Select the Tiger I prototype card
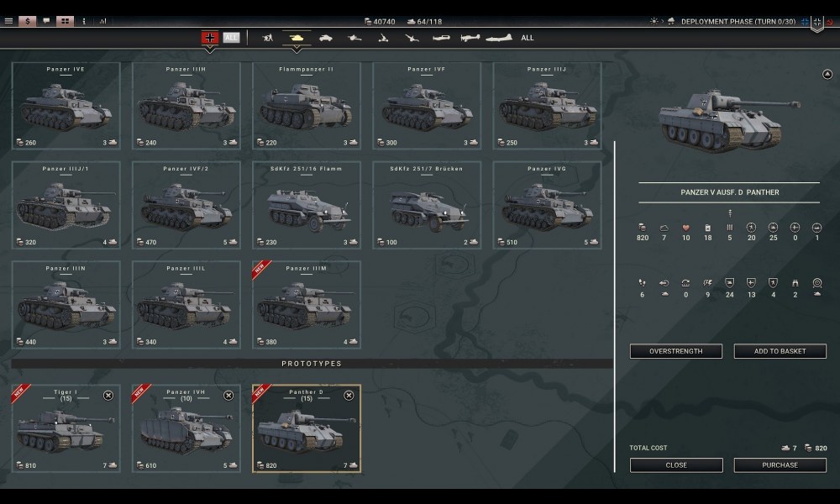The width and height of the screenshot is (840, 504). pyautogui.click(x=66, y=428)
